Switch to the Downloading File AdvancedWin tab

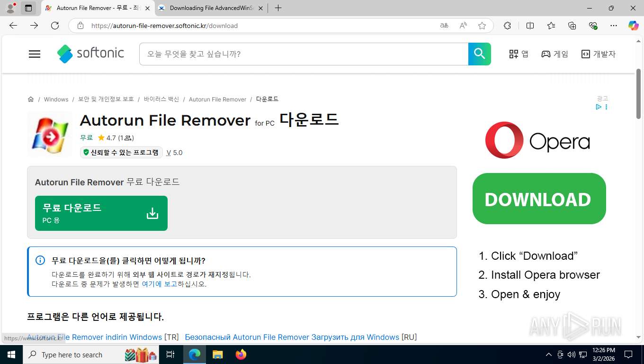[210, 8]
